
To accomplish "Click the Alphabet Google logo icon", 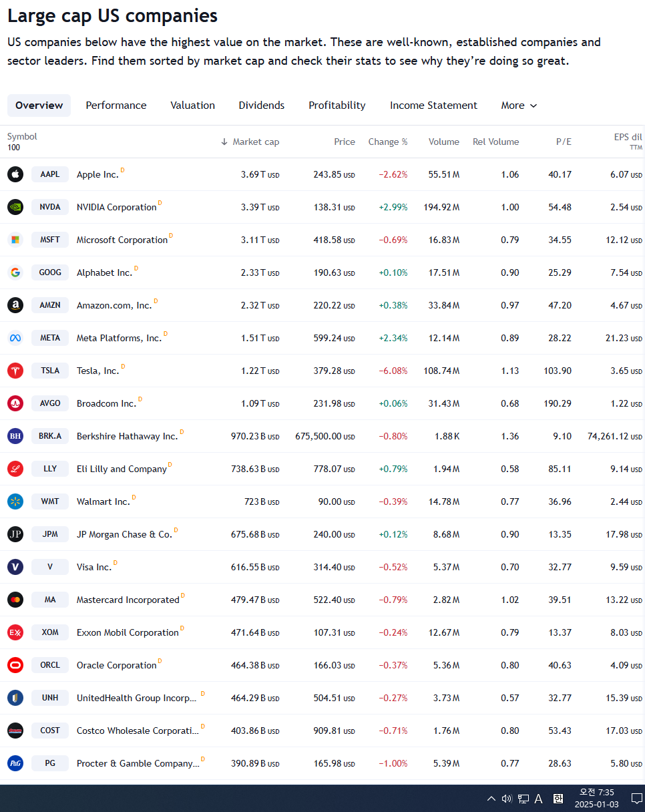I will 15,272.
